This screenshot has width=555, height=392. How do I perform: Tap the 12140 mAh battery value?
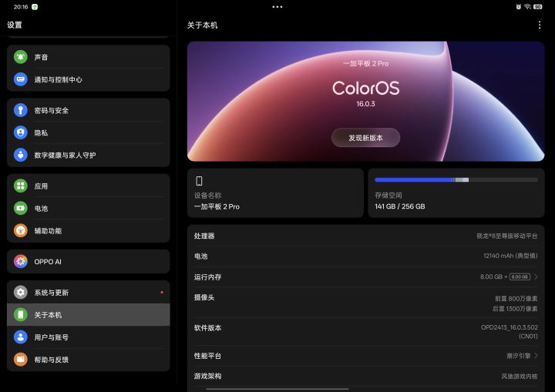510,256
